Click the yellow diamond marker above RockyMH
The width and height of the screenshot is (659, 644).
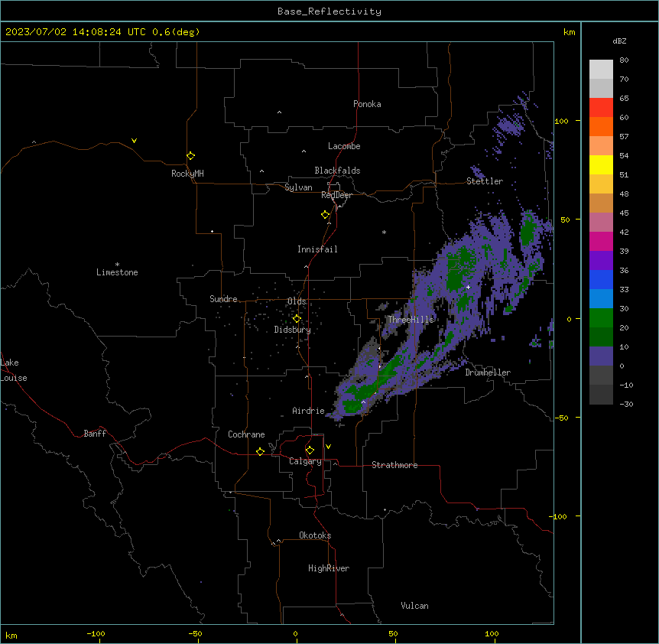tap(191, 156)
